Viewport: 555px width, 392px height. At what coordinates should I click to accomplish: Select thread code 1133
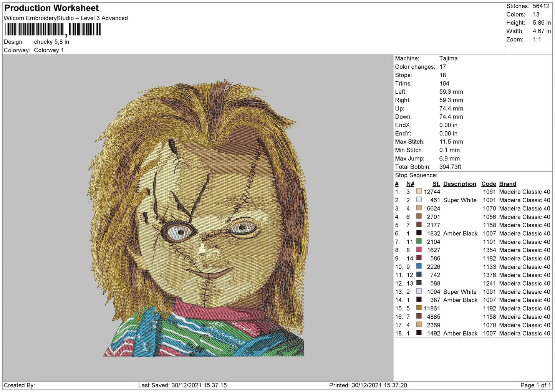[x=489, y=267]
